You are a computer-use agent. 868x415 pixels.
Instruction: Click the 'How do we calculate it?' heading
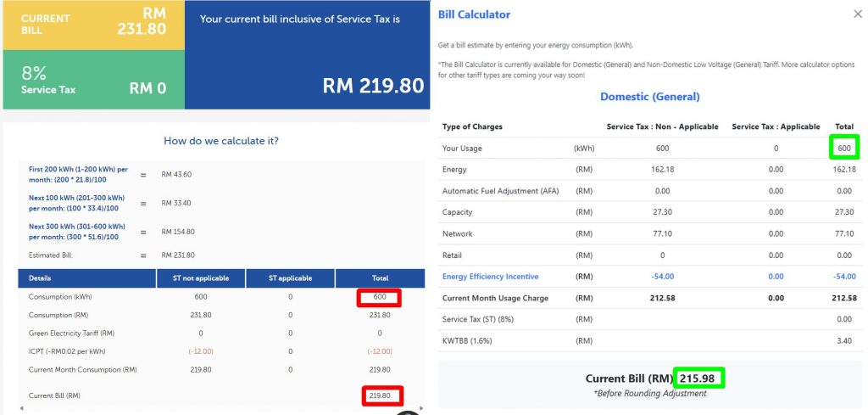(220, 141)
